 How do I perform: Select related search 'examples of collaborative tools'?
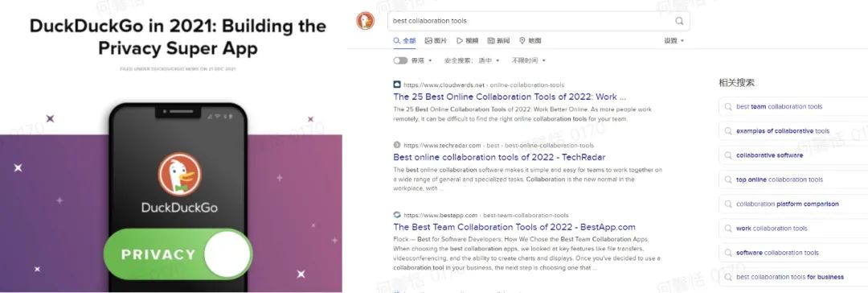coord(793,131)
